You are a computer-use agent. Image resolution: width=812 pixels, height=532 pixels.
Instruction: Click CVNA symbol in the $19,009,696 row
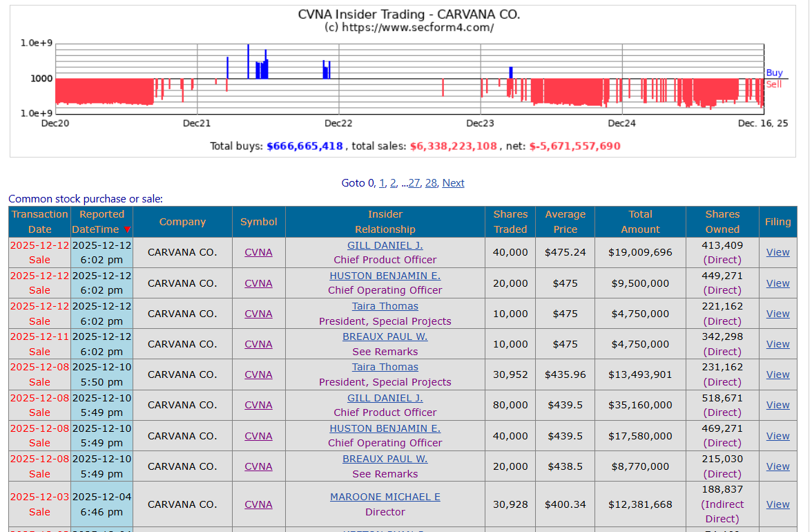[x=258, y=252]
